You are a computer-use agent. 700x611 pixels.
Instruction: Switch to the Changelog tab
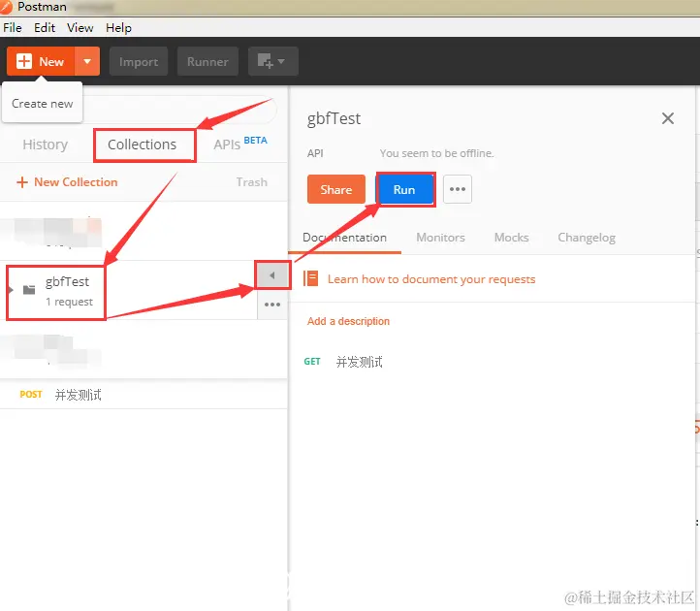[x=587, y=238]
